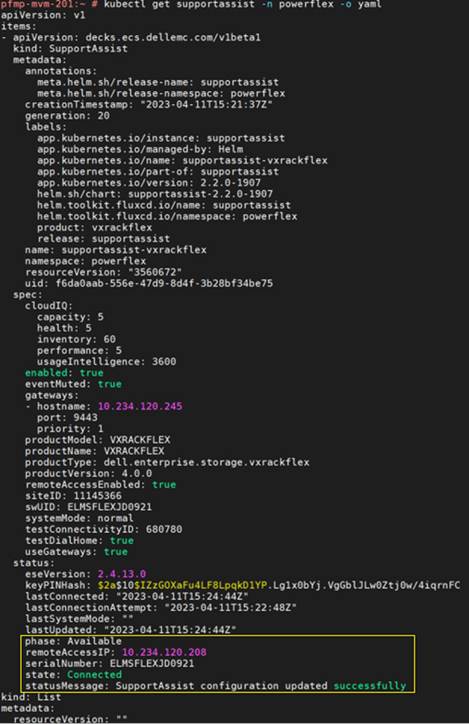Click the eventMuted true value

point(109,384)
